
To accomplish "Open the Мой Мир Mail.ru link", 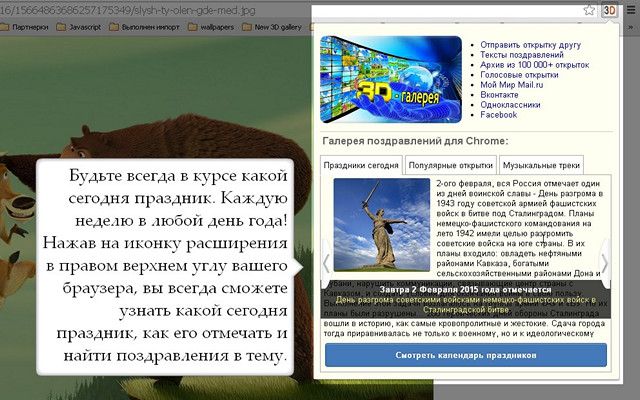I will tap(511, 85).
